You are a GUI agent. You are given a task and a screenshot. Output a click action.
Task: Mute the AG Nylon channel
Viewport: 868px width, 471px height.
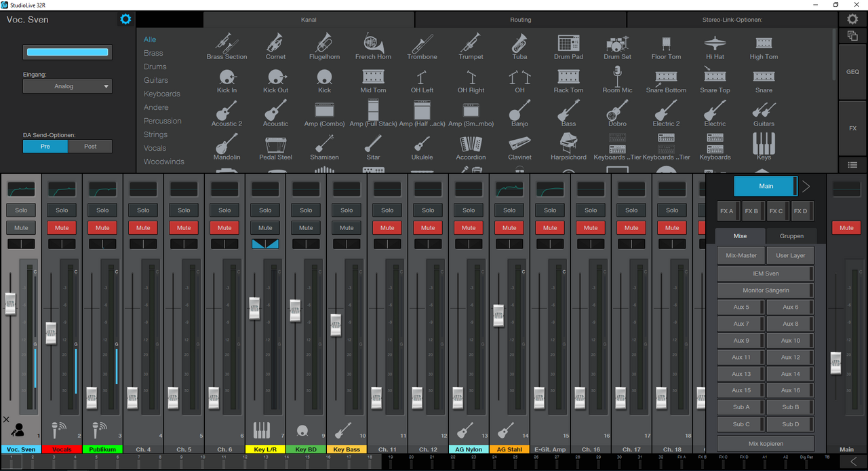469,227
